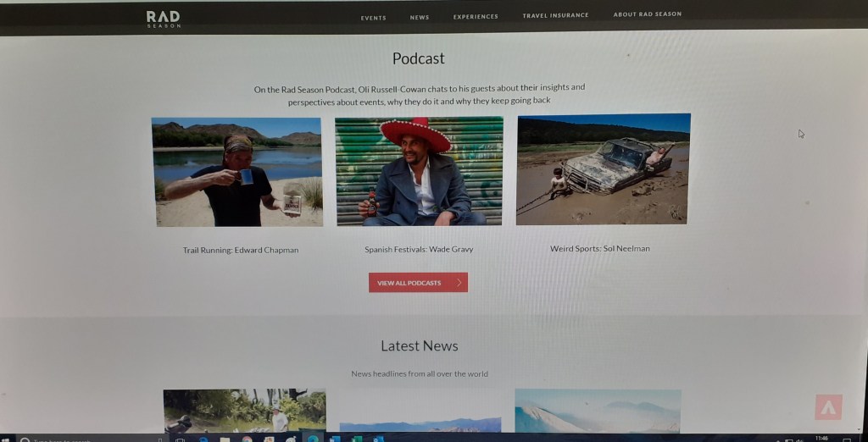Open the Spanish Festivals: Wade Gravy link
Image resolution: width=868 pixels, height=442 pixels.
(419, 250)
